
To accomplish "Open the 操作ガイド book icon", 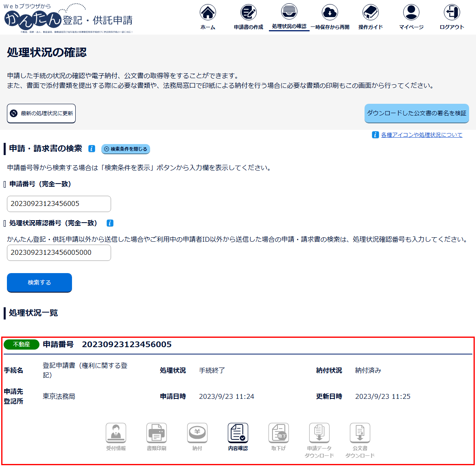I will click(x=370, y=13).
